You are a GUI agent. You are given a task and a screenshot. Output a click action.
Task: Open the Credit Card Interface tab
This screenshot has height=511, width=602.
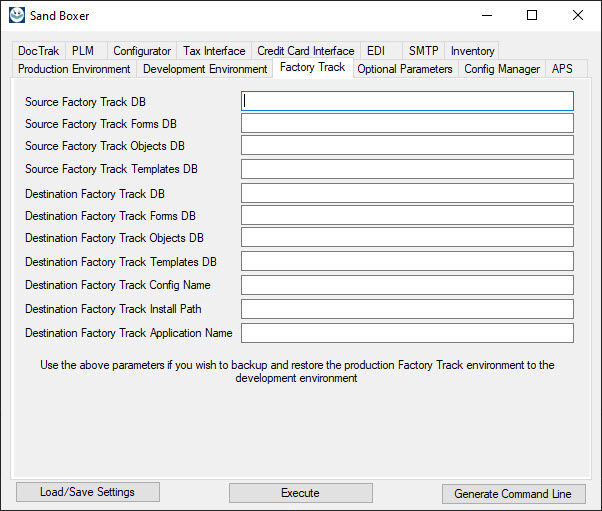point(306,51)
